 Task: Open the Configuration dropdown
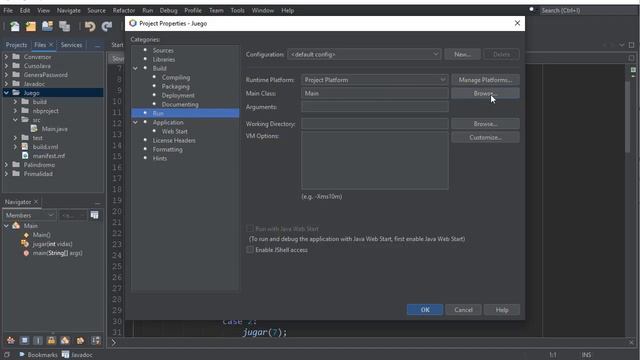(x=436, y=54)
